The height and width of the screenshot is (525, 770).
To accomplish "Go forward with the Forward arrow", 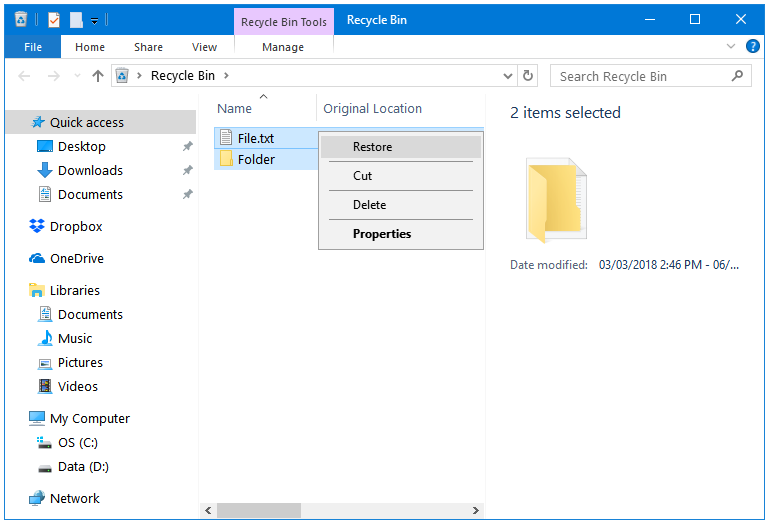I will click(54, 76).
